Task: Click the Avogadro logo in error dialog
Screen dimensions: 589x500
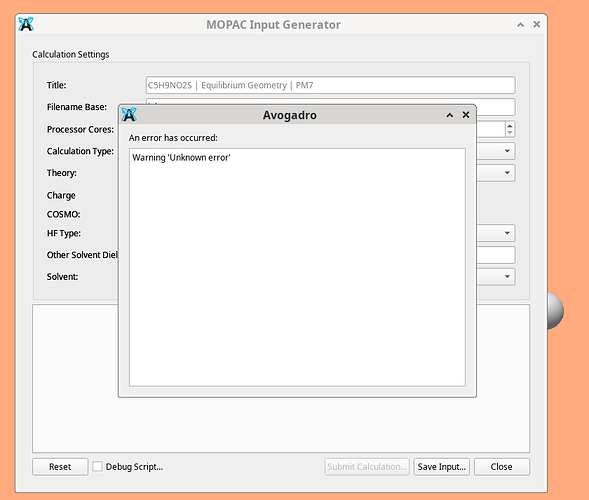Action: (x=129, y=115)
